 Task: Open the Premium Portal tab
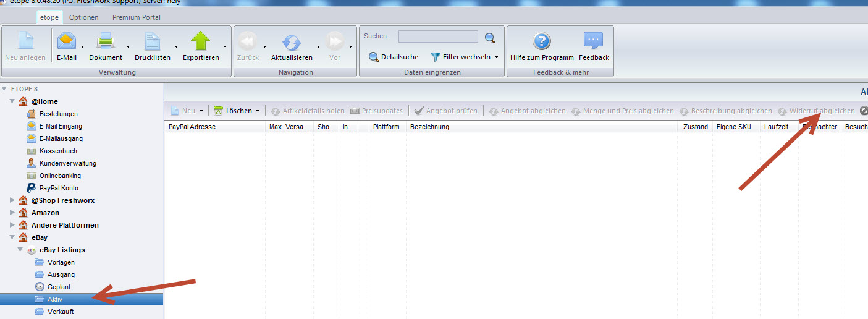pos(137,17)
